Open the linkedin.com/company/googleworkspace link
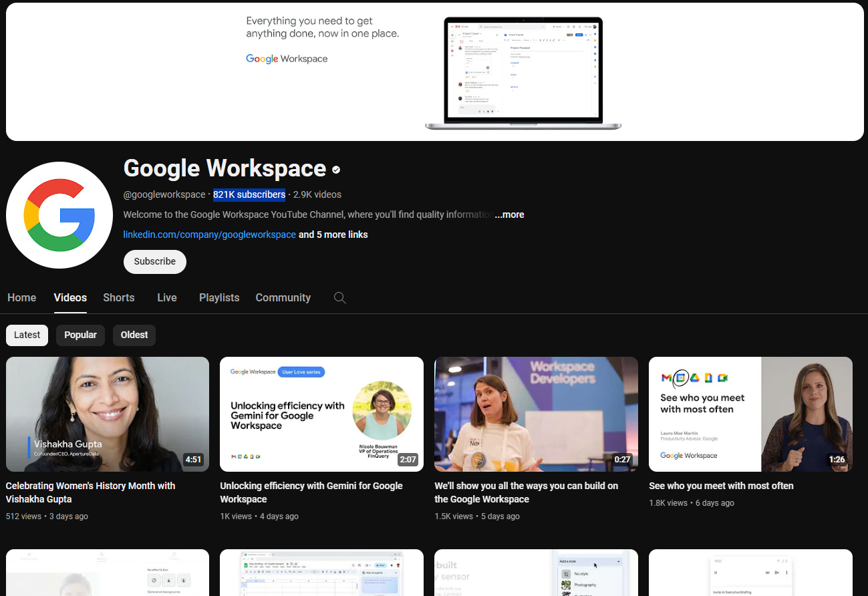 click(209, 235)
